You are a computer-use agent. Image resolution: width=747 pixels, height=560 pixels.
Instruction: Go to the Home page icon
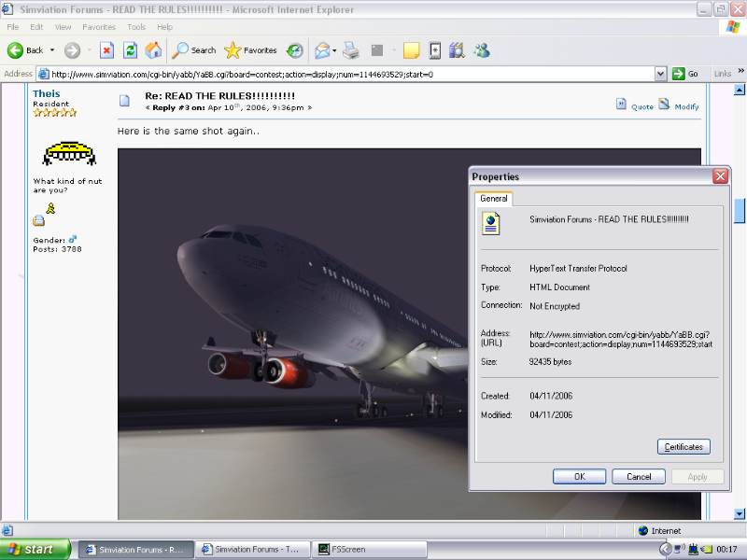coord(153,50)
